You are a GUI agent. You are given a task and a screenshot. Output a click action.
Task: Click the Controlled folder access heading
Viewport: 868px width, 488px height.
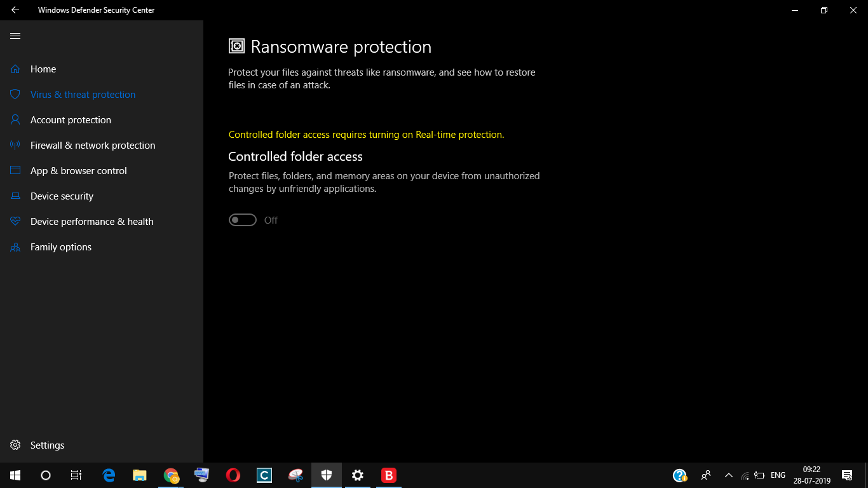click(x=295, y=156)
